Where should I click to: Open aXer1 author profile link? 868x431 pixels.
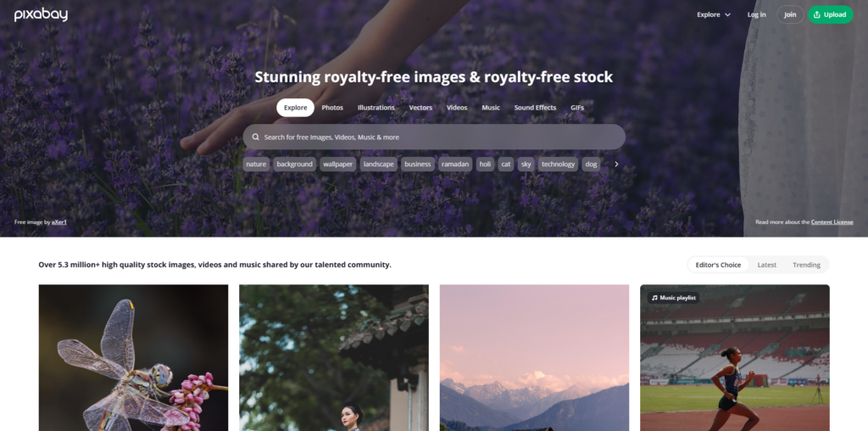click(59, 222)
